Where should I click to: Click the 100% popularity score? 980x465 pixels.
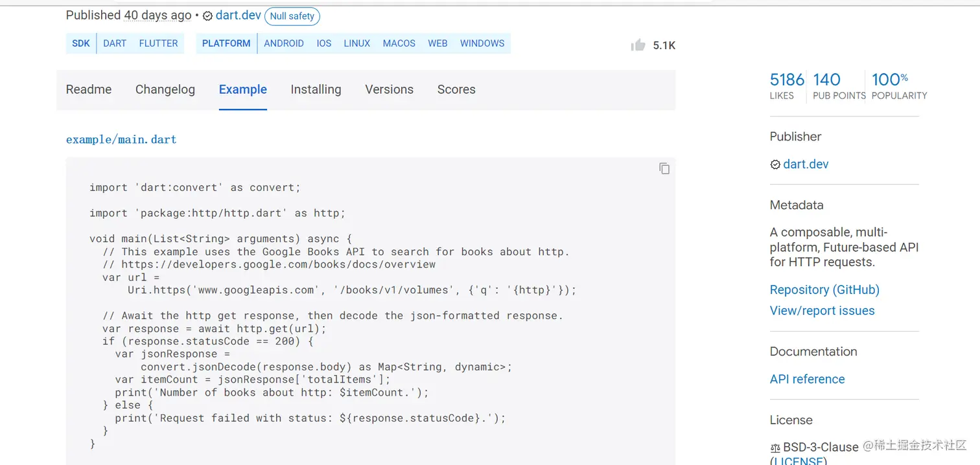coord(899,85)
